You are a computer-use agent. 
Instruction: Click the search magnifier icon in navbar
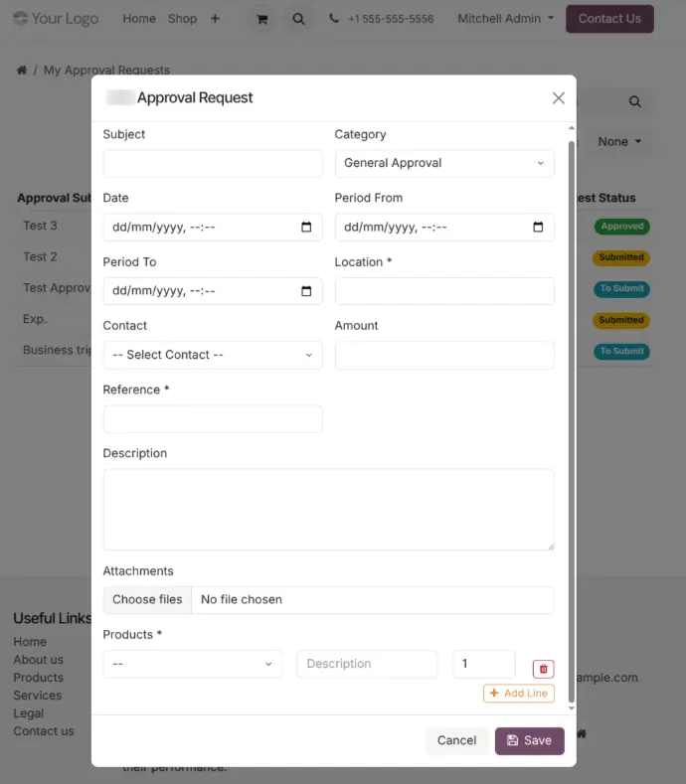coord(298,19)
